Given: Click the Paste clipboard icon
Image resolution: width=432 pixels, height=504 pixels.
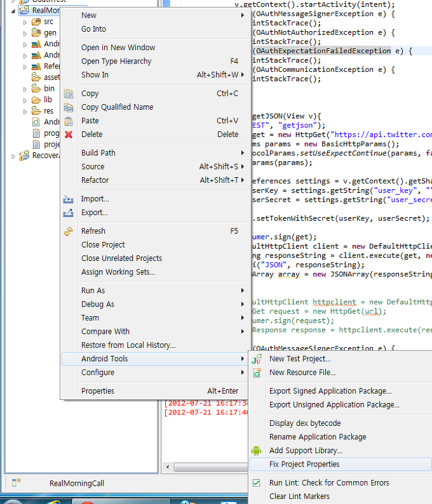Looking at the screenshot, I should click(x=69, y=121).
